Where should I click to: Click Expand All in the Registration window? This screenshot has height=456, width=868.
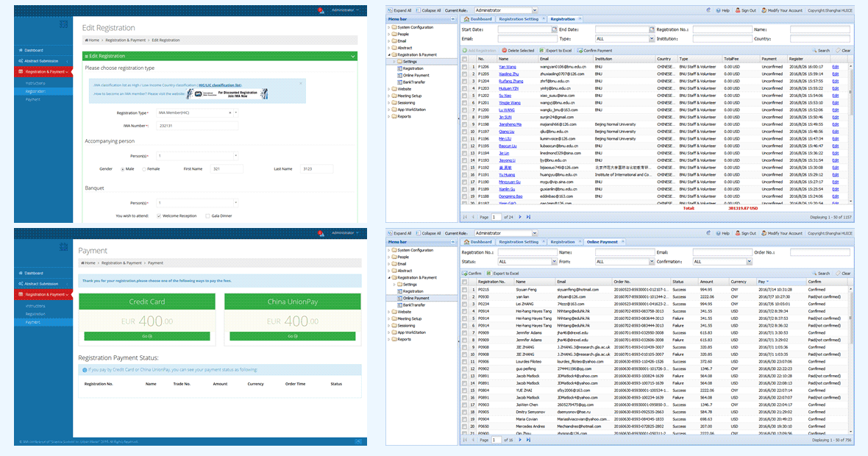pos(399,10)
